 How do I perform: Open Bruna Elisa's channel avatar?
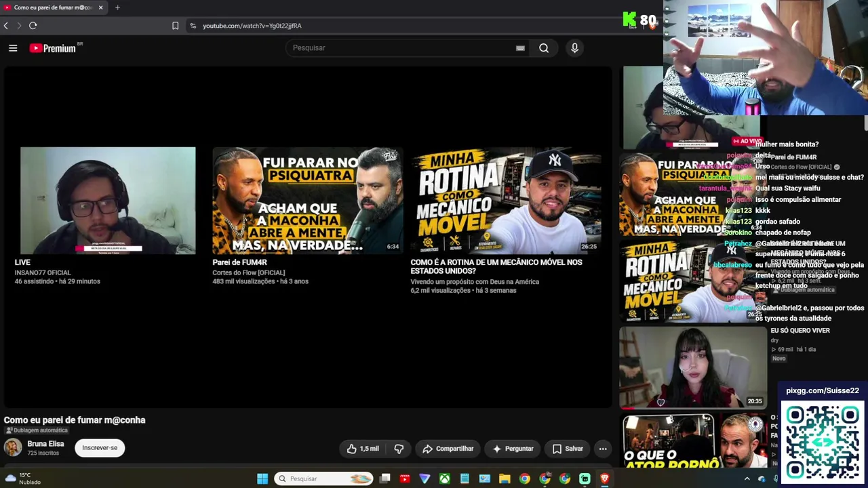click(13, 447)
